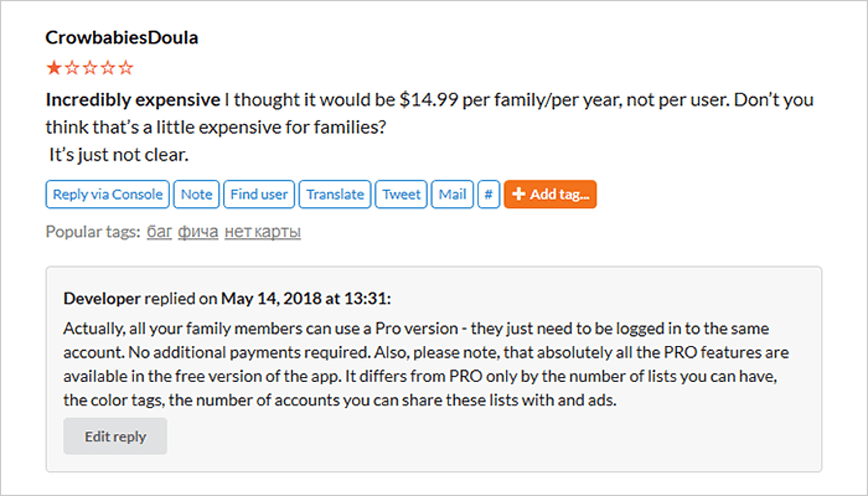
Task: Click Edit reply under developer response
Action: pyautogui.click(x=115, y=436)
